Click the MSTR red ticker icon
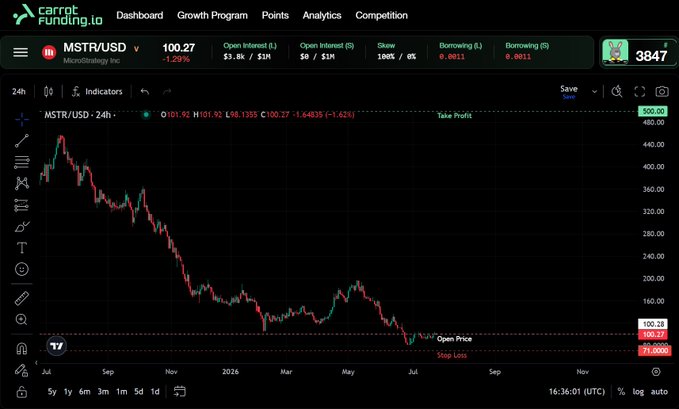This screenshot has width=679, height=409. [49, 52]
